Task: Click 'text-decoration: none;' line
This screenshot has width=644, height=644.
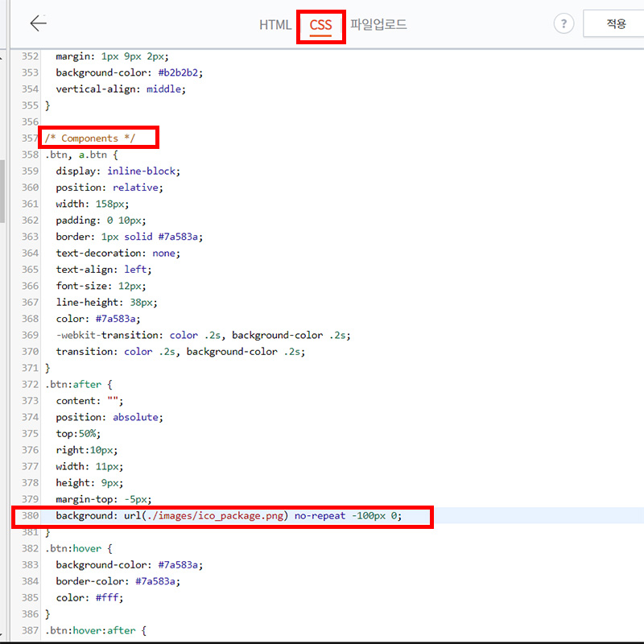Action: coord(118,253)
